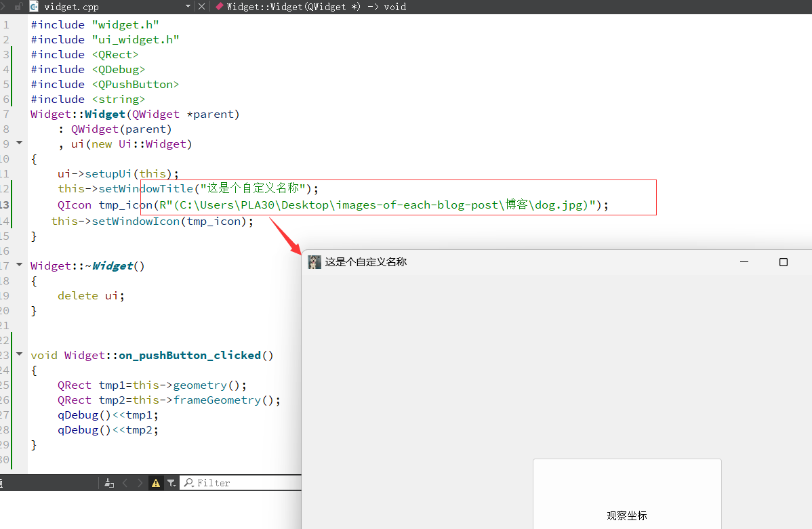The image size is (812, 529).
Task: Open the document dropdown next to widget.cpp
Action: [188, 7]
